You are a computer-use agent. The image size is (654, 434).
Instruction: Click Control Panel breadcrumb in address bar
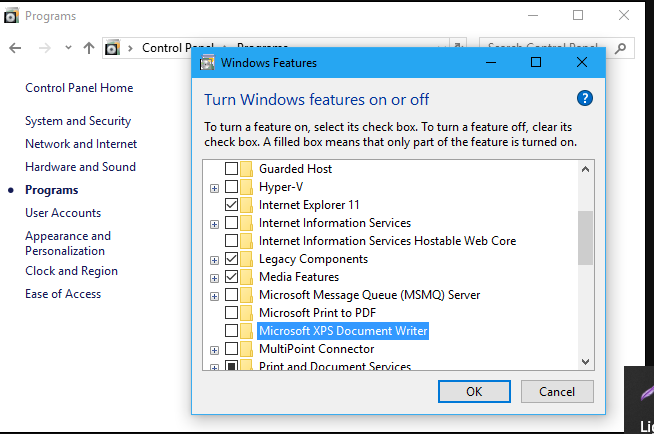click(178, 47)
